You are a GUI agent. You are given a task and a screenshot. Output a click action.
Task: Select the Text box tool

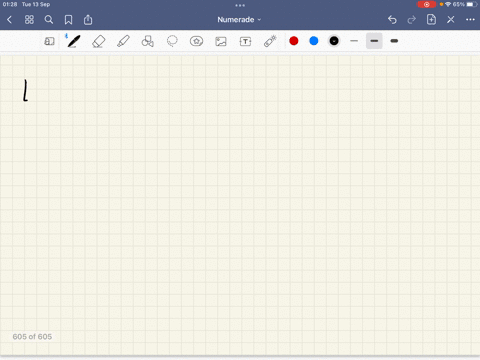tap(245, 41)
